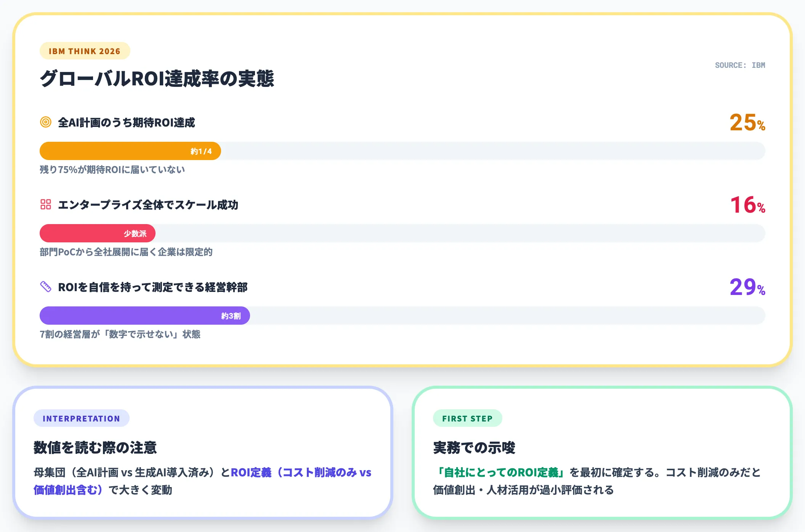Click the ruler icon beside ROIを自信を持って測定できる経営幹部

point(46,287)
